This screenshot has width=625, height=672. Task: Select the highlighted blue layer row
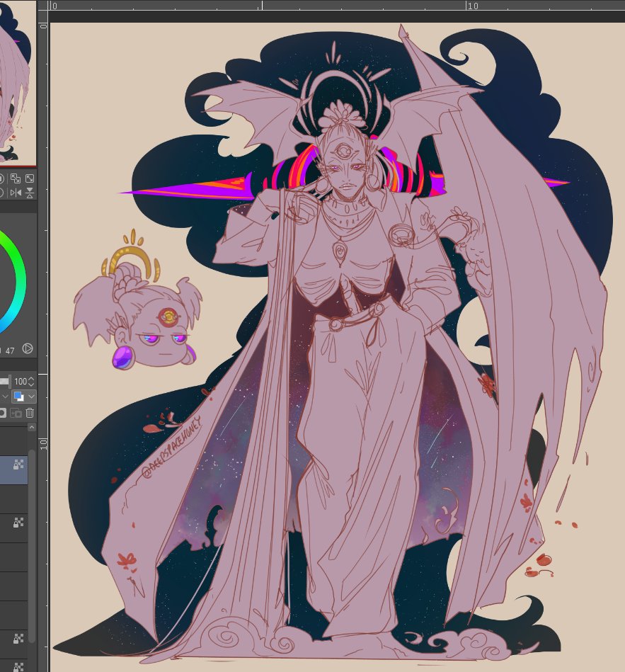13,470
